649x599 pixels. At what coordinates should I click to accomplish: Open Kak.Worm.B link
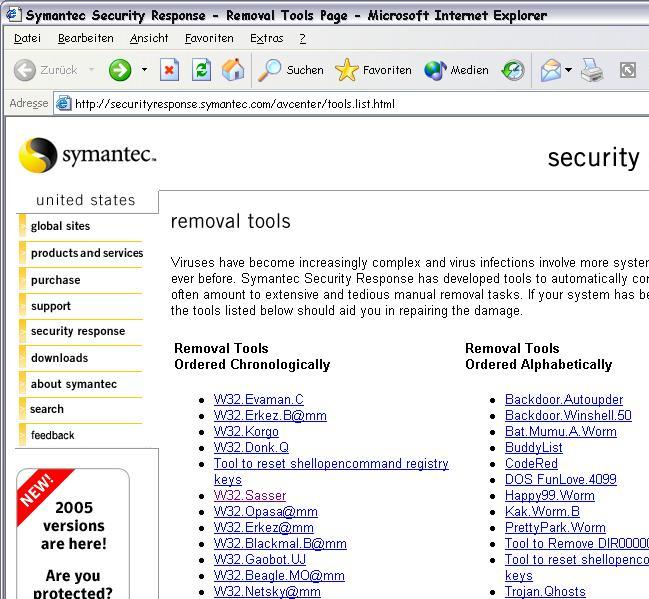[542, 512]
